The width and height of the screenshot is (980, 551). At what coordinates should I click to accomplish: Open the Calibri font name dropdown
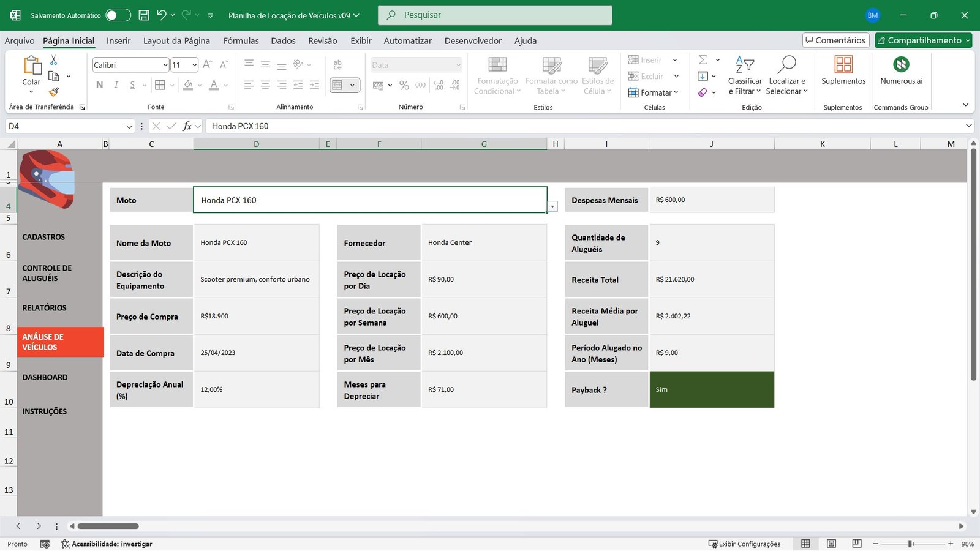click(x=165, y=65)
